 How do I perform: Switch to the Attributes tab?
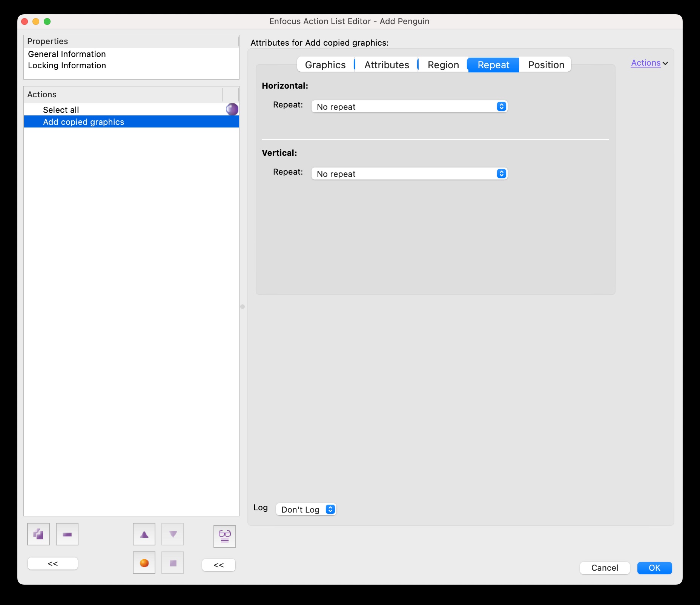pyautogui.click(x=387, y=65)
